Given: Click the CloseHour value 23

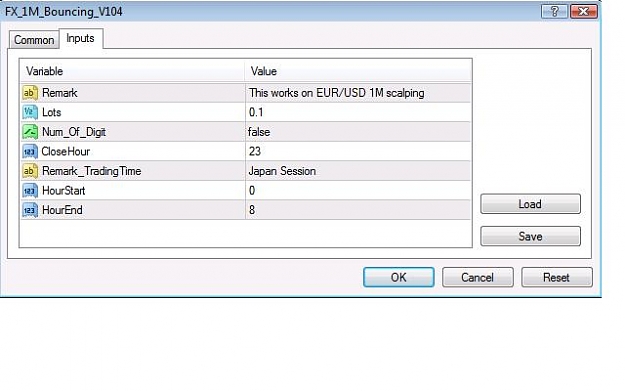Looking at the screenshot, I should click(x=255, y=151).
